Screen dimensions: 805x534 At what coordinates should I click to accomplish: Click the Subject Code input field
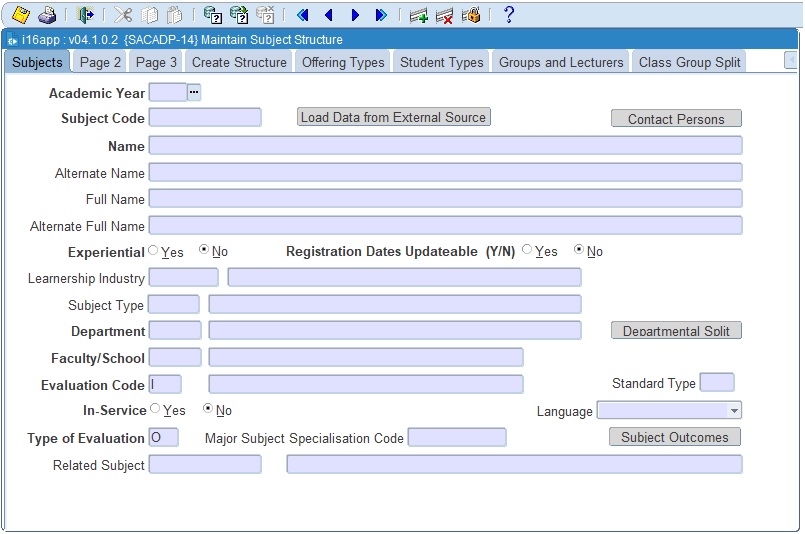[x=205, y=118]
